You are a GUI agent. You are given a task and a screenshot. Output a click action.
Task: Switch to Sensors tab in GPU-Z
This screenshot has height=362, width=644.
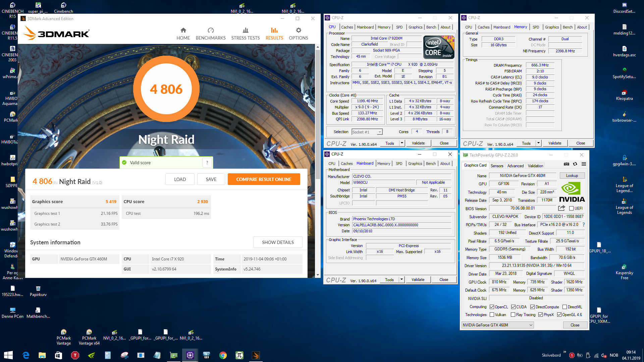tap(497, 166)
